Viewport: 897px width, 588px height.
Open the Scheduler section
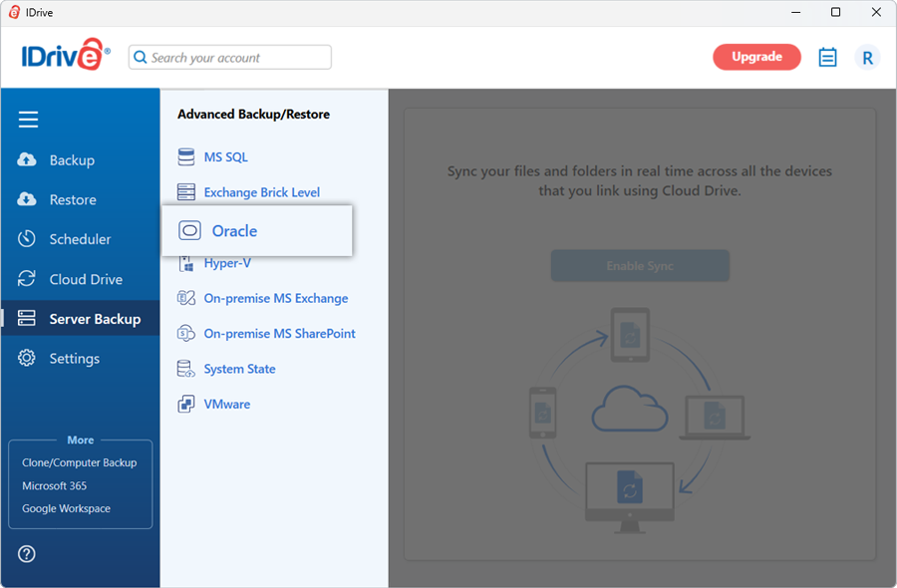pos(80,239)
